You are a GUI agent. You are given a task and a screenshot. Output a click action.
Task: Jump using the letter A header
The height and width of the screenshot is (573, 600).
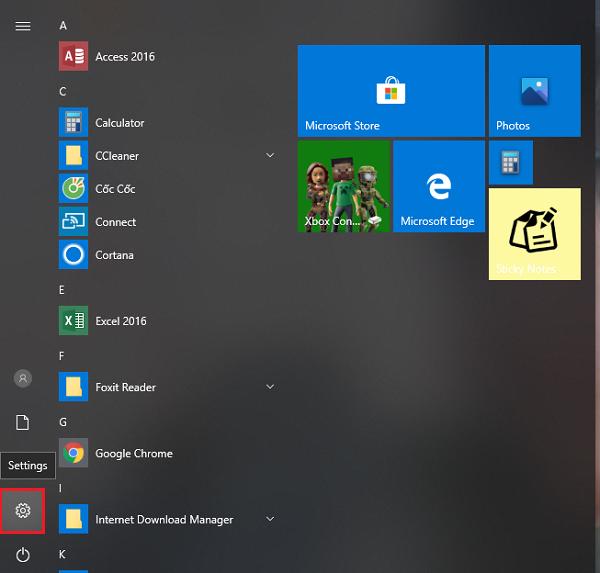63,26
